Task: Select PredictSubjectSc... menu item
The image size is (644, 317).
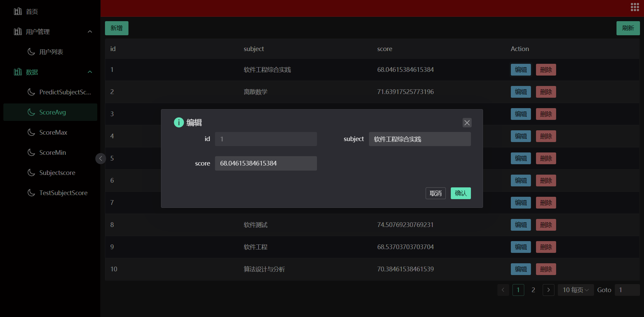Action: tap(65, 92)
